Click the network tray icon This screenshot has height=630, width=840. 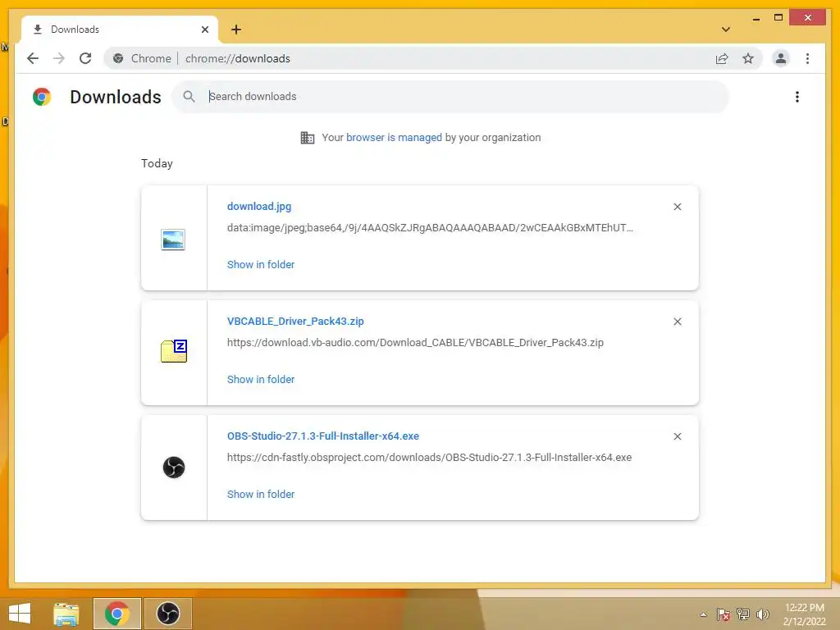coord(743,614)
